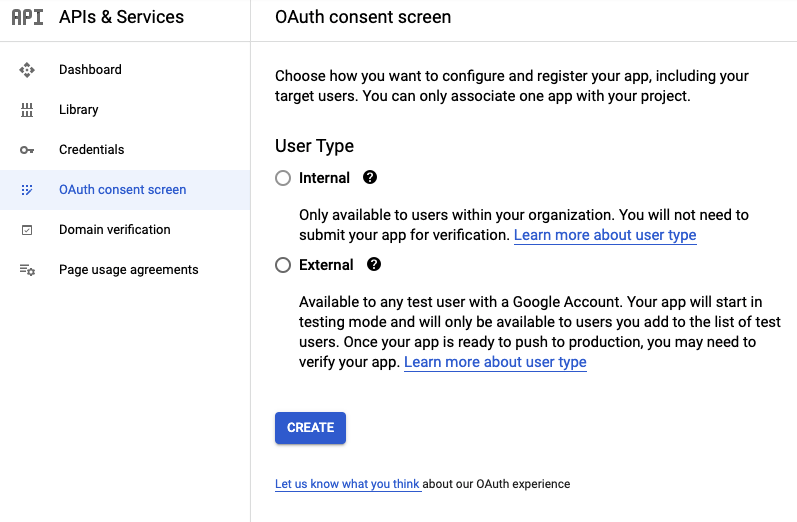Select the External user type radio button
Viewport: 797px width, 522px height.
coord(283,265)
